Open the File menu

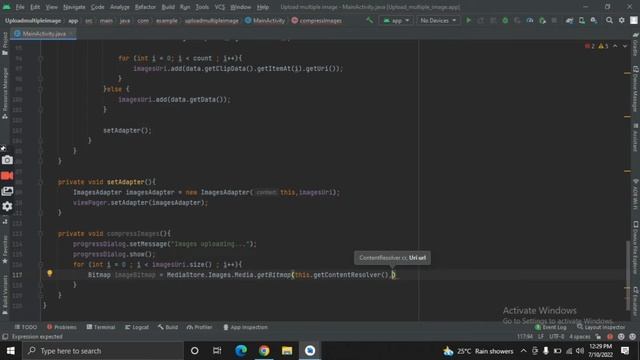coord(20,7)
